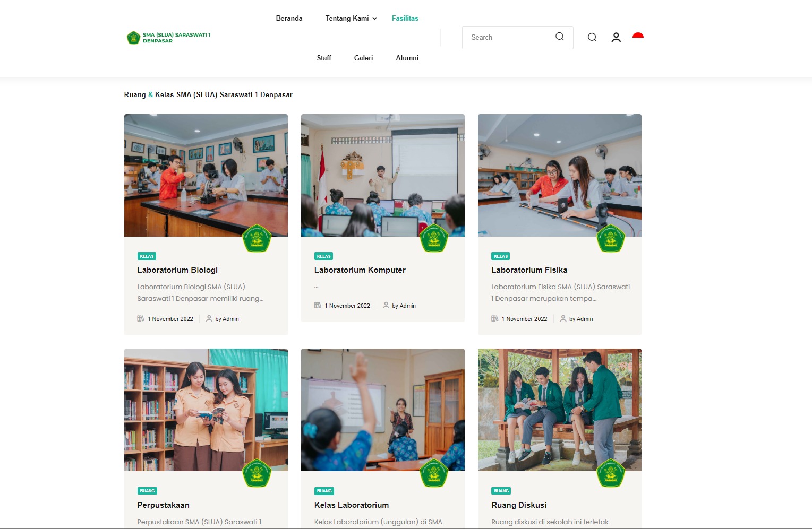The image size is (812, 529).
Task: Click the school emblem on Kelas Laboratorium card
Action: pos(434,473)
